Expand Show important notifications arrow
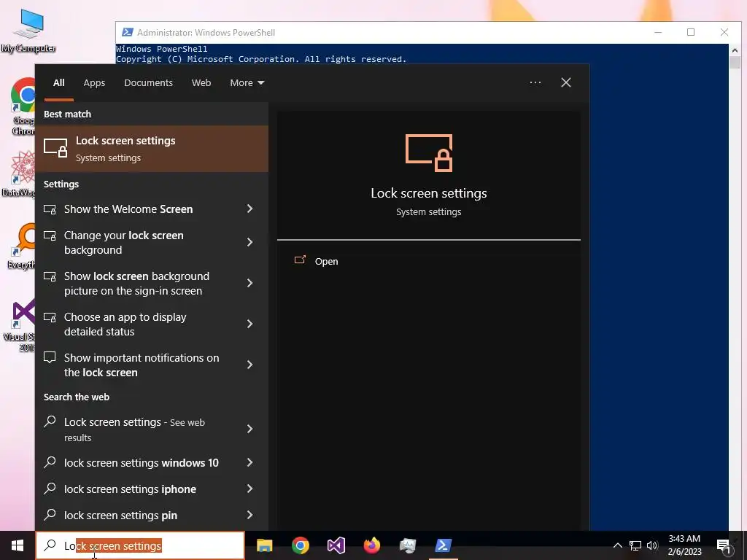This screenshot has width=747, height=560. pyautogui.click(x=249, y=365)
